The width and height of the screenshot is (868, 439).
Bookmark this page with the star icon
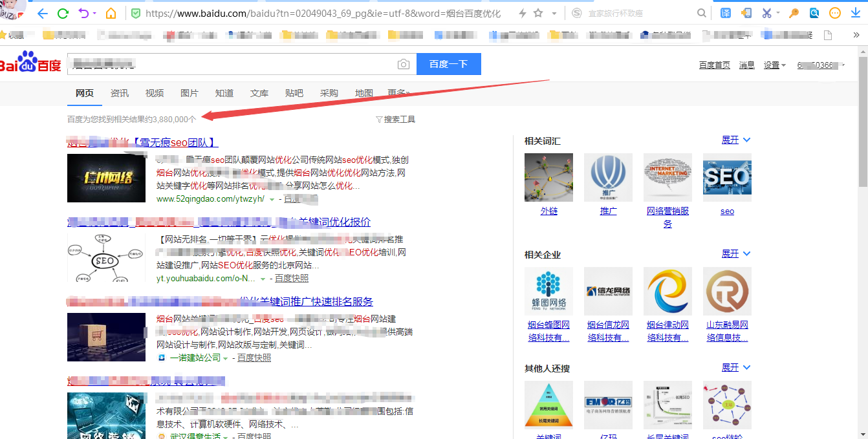point(538,13)
